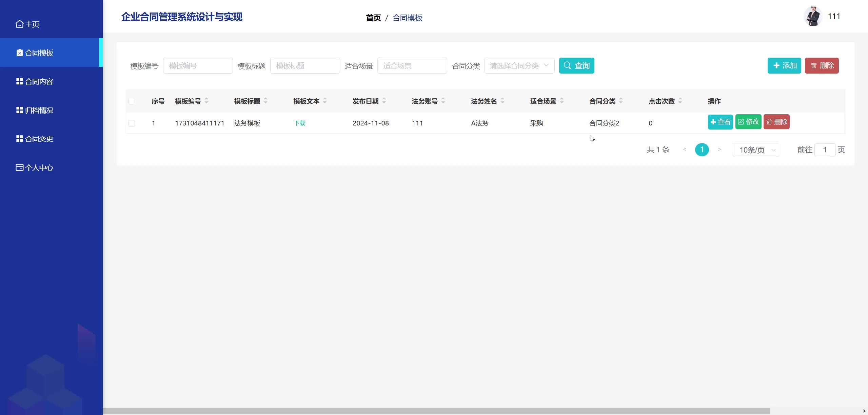This screenshot has width=868, height=415.
Task: Check the checkbox for row 1
Action: [x=132, y=123]
